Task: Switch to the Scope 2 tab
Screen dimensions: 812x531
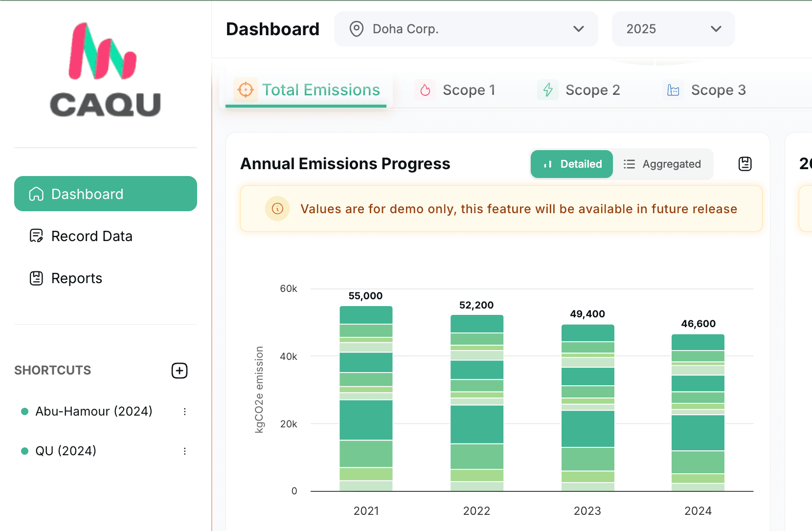Action: coord(579,90)
